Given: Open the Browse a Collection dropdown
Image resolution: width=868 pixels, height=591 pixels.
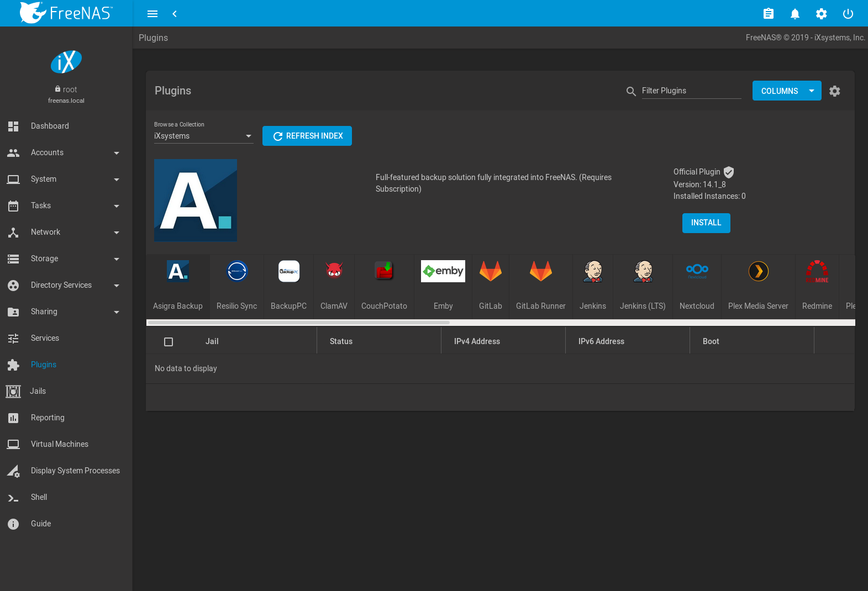Looking at the screenshot, I should tap(203, 136).
